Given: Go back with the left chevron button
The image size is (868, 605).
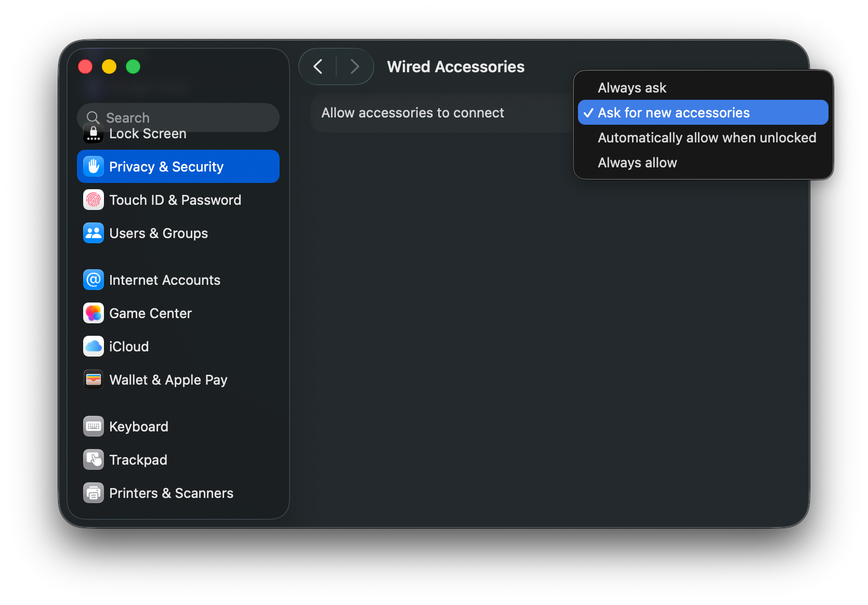Looking at the screenshot, I should point(318,67).
